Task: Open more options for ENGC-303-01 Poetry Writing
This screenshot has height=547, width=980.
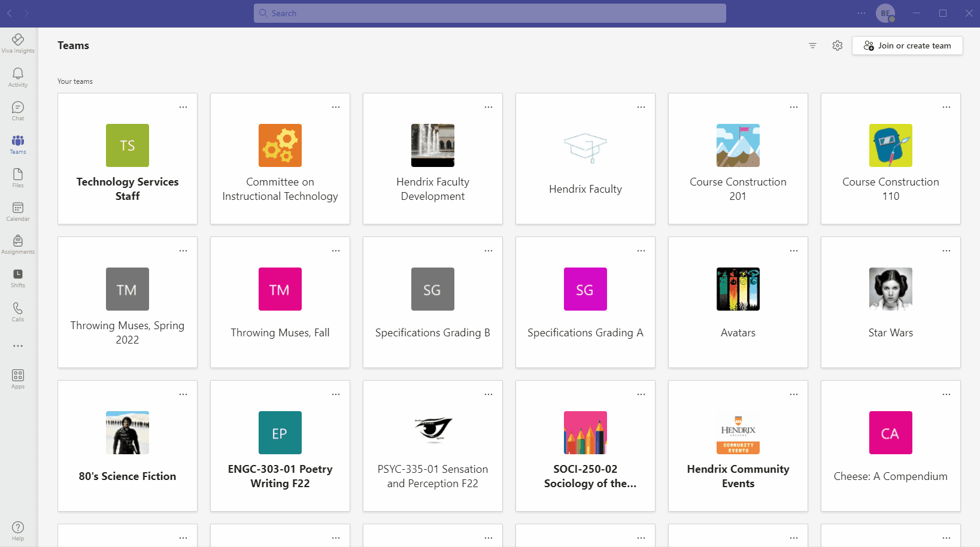Action: click(x=336, y=394)
